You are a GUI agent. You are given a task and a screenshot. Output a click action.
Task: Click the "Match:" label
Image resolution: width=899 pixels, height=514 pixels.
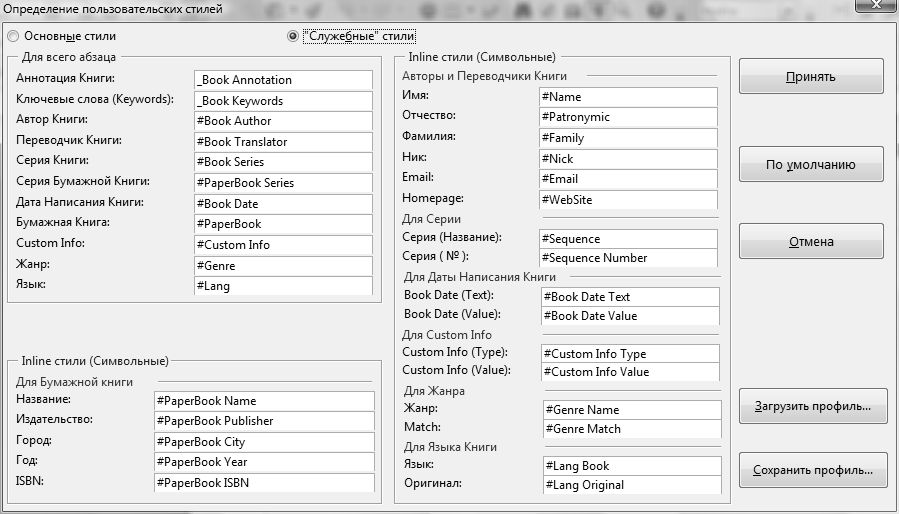point(422,427)
